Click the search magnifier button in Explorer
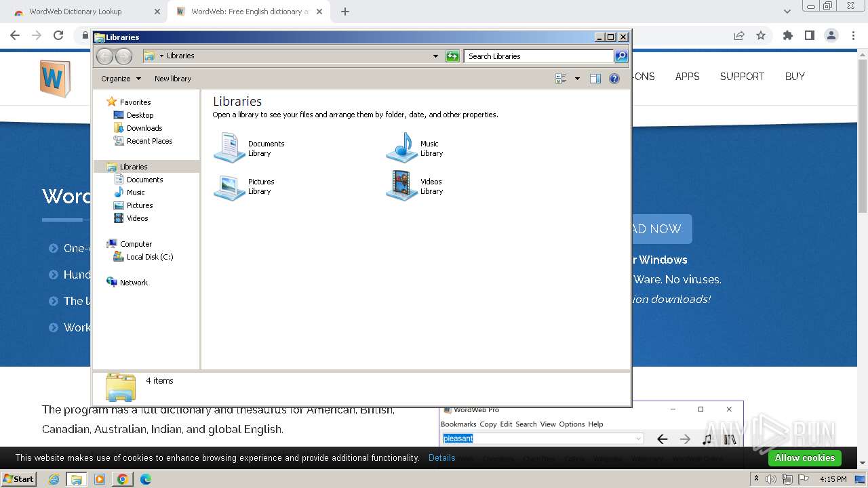 (x=621, y=56)
